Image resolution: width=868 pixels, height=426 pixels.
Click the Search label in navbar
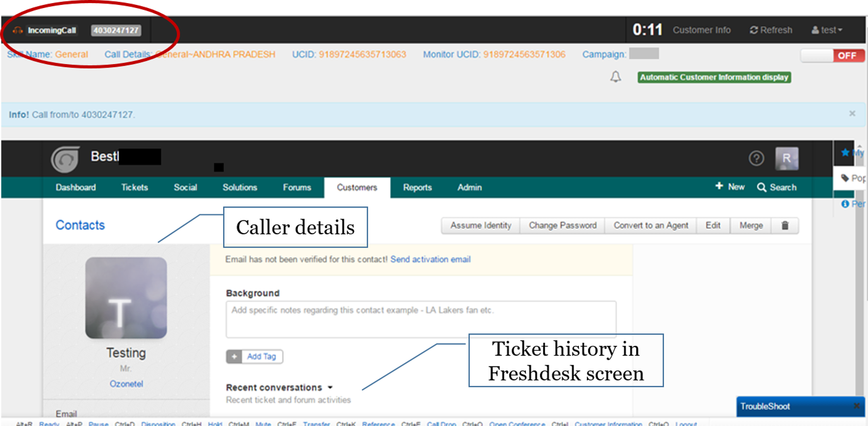(783, 187)
